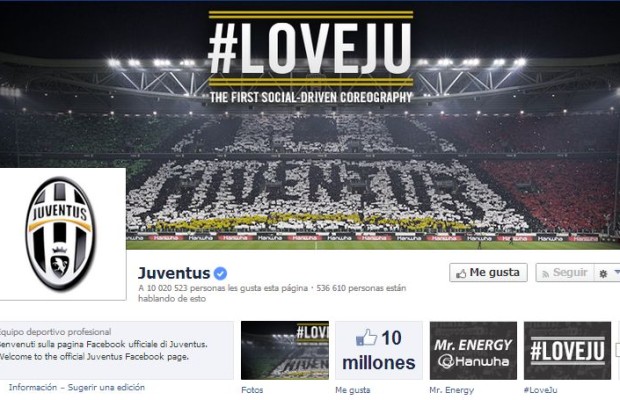Click Sugerir una edición link
The width and height of the screenshot is (620, 400).
point(106,387)
